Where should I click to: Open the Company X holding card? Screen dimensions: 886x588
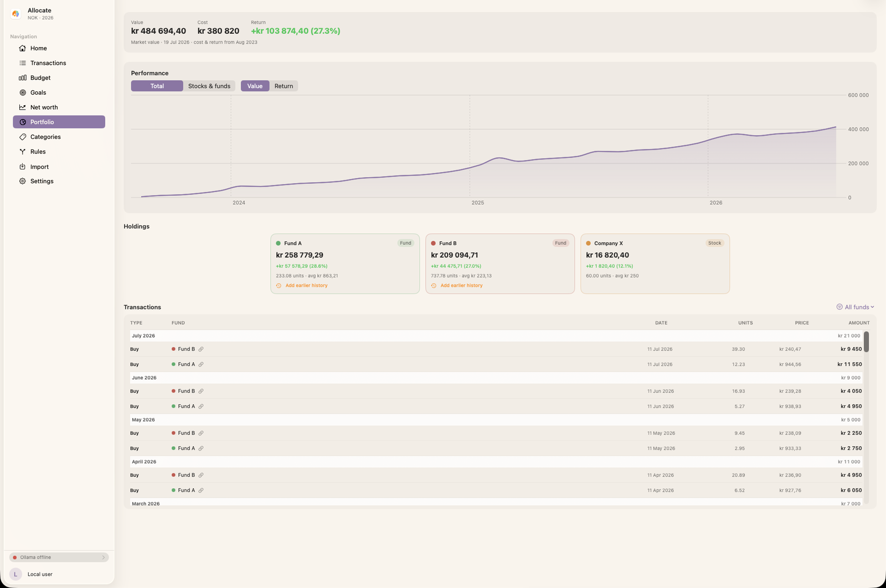pos(655,264)
